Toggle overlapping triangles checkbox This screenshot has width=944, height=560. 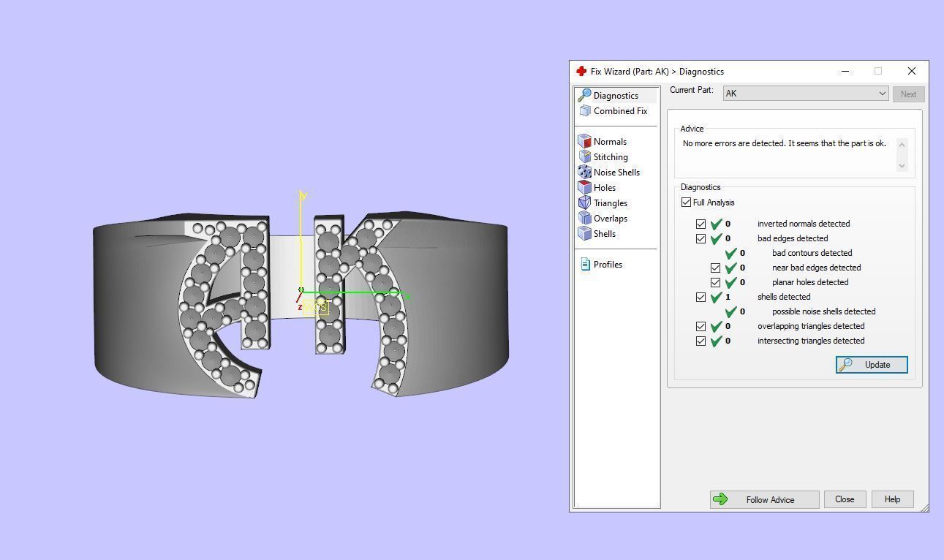click(x=701, y=326)
